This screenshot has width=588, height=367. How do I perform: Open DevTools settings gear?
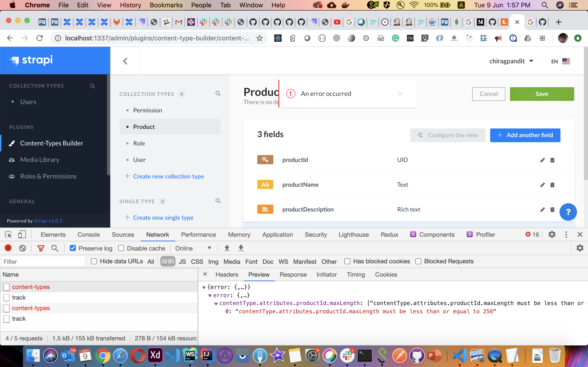click(x=552, y=234)
